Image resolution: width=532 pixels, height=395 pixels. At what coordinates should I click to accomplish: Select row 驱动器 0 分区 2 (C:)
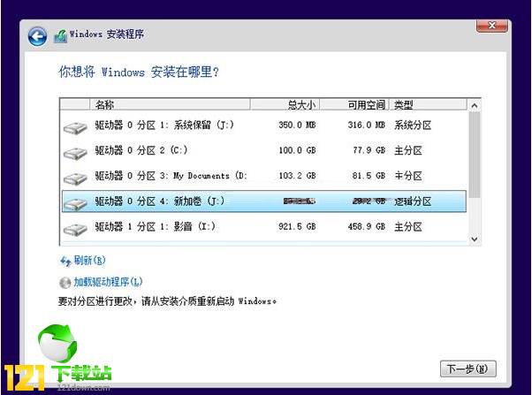[264, 150]
